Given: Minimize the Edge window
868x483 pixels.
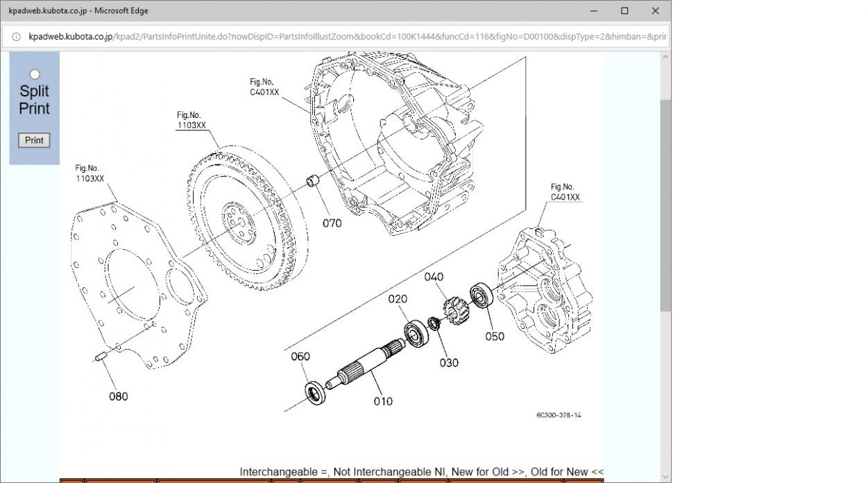Looking at the screenshot, I should point(594,11).
